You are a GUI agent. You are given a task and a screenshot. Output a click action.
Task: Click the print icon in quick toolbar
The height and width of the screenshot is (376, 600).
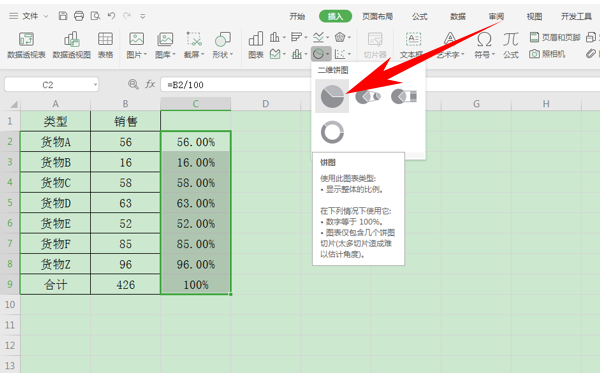(79, 16)
